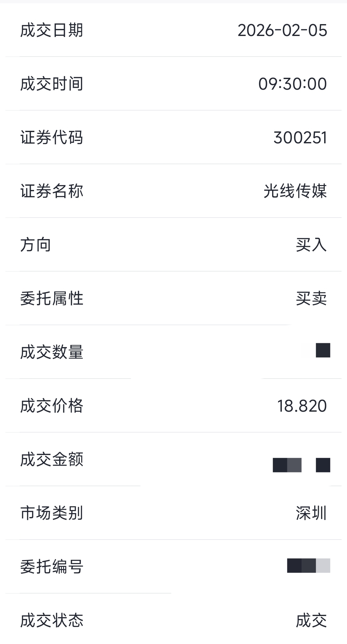Image resolution: width=347 pixels, height=644 pixels.
Task: Click the 成交日期 label
Action: (52, 31)
